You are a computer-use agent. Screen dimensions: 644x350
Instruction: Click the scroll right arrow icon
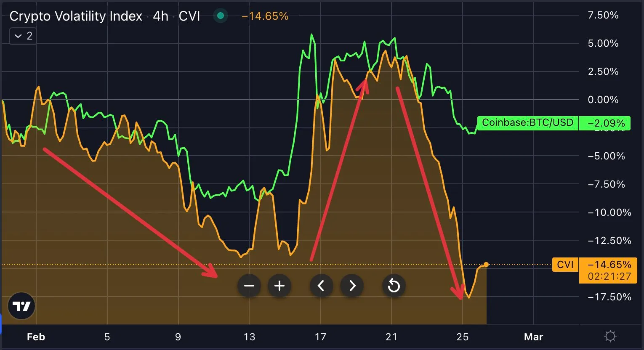click(352, 286)
